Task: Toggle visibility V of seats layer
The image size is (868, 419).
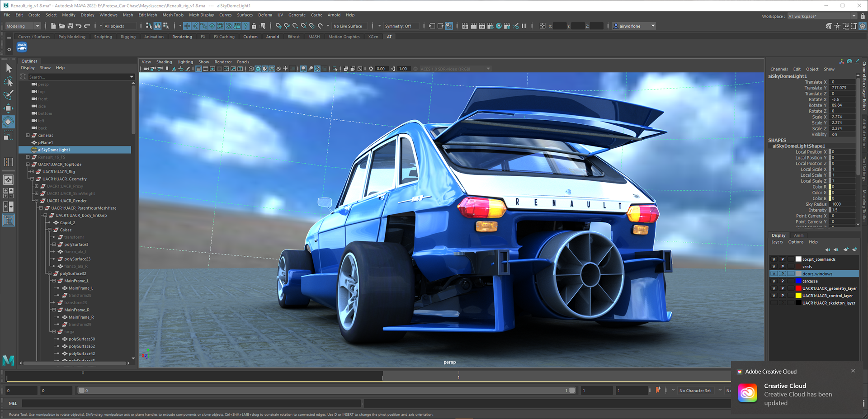Action: (774, 267)
